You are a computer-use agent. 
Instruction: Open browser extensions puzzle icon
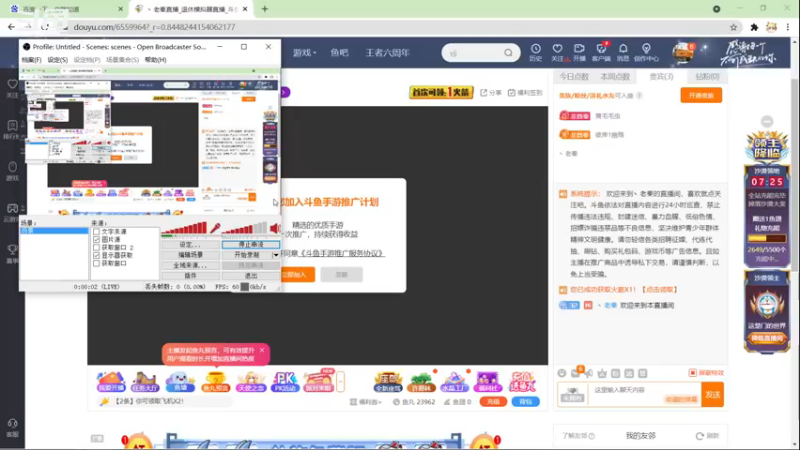point(754,27)
